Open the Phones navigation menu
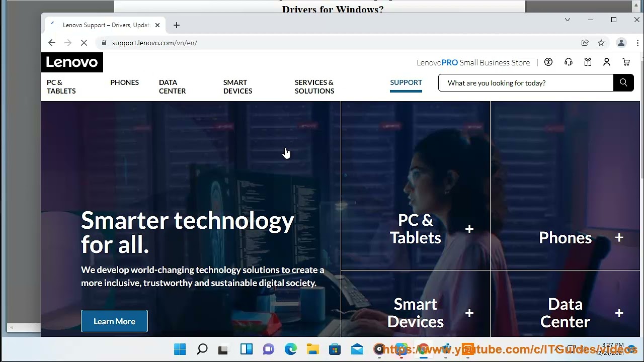644x362 pixels. (x=125, y=82)
